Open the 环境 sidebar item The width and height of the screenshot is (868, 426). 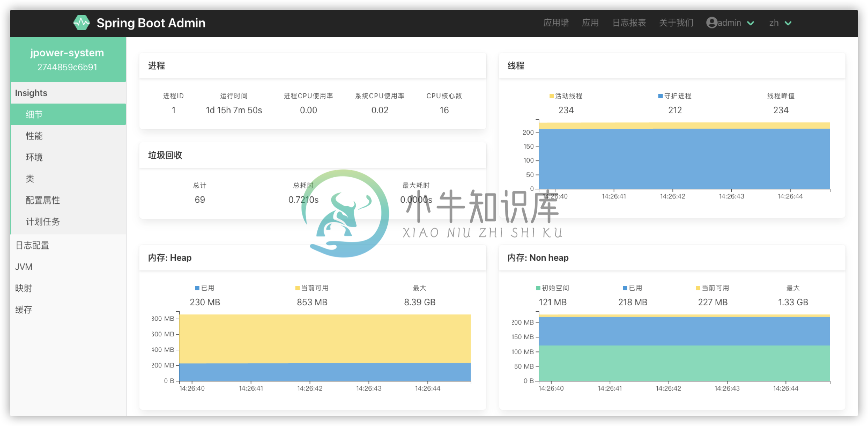(68, 157)
